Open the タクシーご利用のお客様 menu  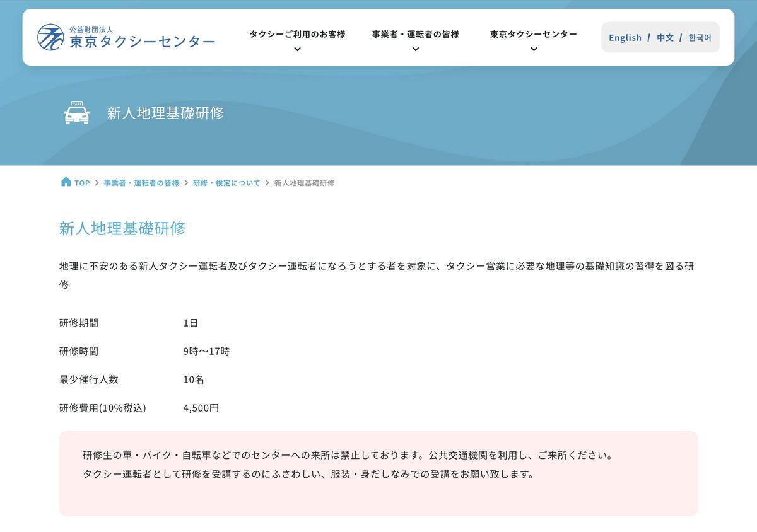pos(297,34)
